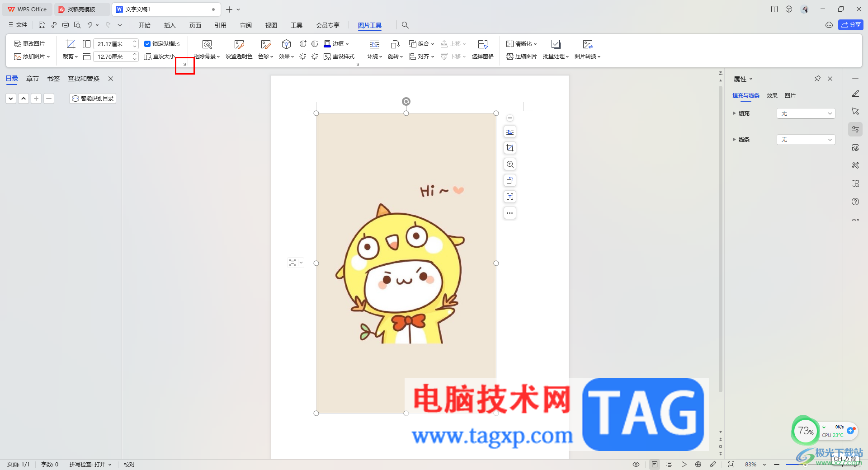Viewport: 868px width, 470px height.
Task: Click image rotation handle above picture
Action: point(406,101)
